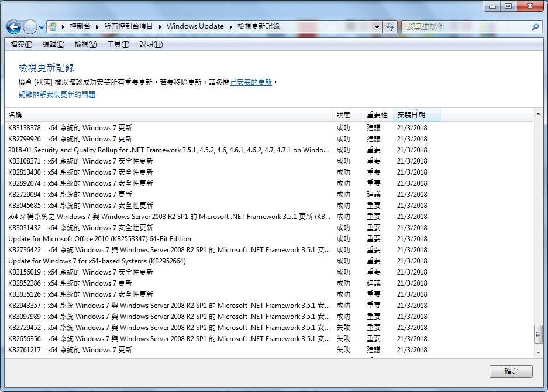The height and width of the screenshot is (392, 548).
Task: Click the scrollbar up arrow
Action: (x=539, y=113)
